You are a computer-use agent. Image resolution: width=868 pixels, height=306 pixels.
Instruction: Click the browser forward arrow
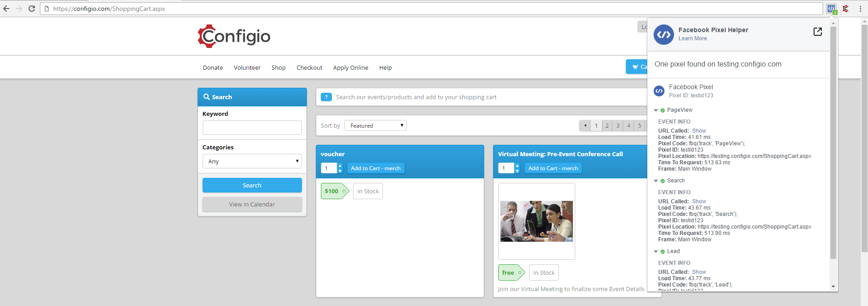pos(19,9)
